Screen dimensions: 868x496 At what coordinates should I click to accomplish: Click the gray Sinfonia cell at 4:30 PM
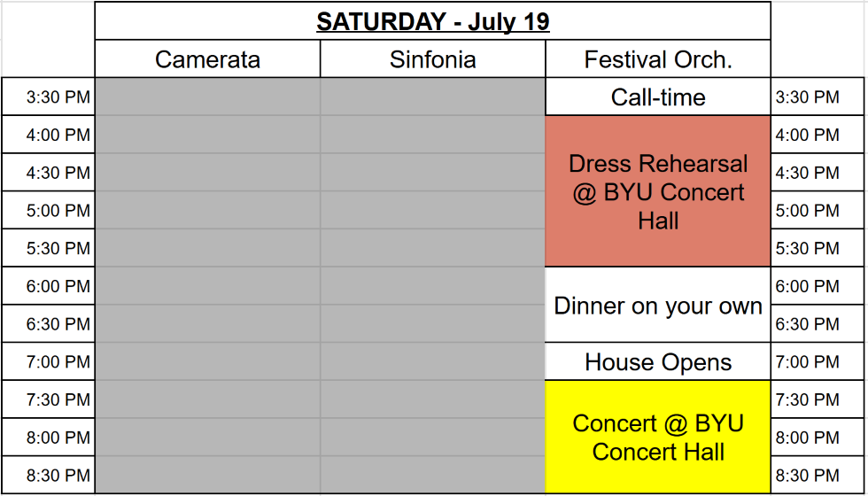(x=432, y=173)
